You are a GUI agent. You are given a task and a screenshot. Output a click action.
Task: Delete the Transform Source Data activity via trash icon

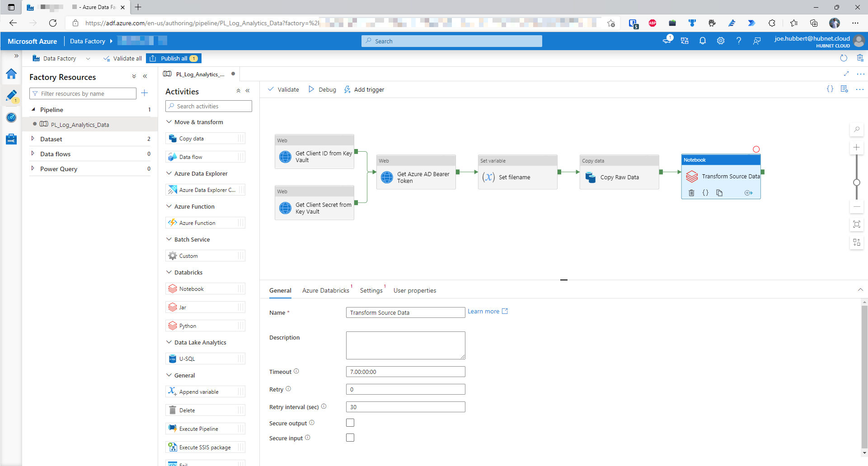(691, 193)
